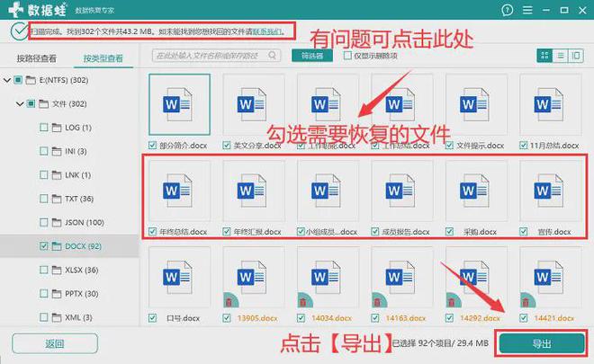594x364 pixels.
Task: Focus the file name search field
Action: pyautogui.click(x=216, y=56)
